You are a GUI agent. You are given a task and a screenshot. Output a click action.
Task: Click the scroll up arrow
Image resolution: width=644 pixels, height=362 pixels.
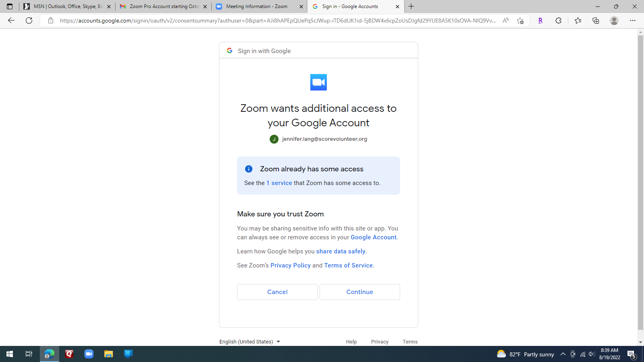[x=640, y=32]
